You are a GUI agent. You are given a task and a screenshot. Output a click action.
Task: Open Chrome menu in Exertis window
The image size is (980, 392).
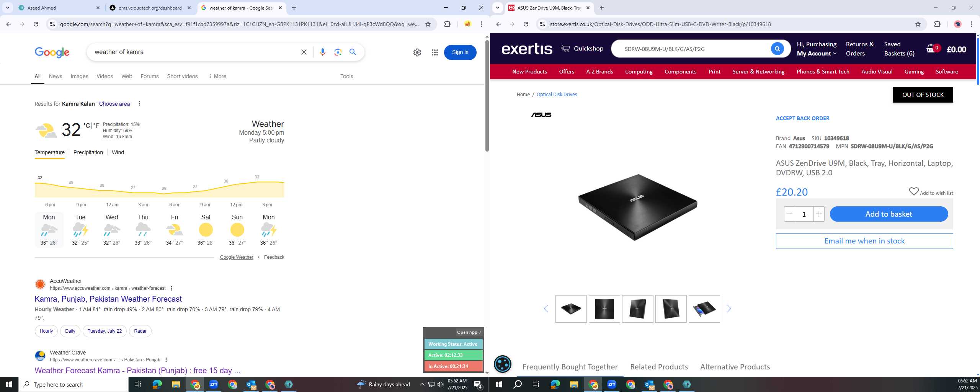point(972,24)
